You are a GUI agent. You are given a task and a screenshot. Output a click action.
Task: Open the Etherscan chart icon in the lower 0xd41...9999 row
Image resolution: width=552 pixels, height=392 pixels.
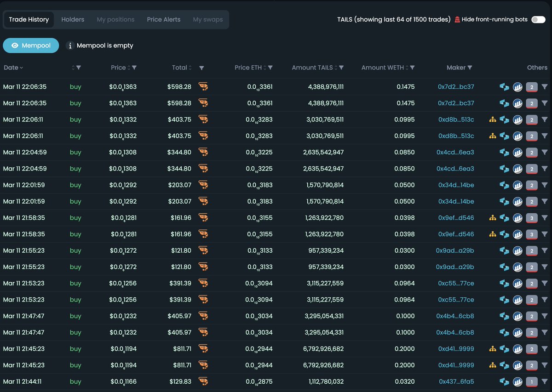click(x=518, y=365)
